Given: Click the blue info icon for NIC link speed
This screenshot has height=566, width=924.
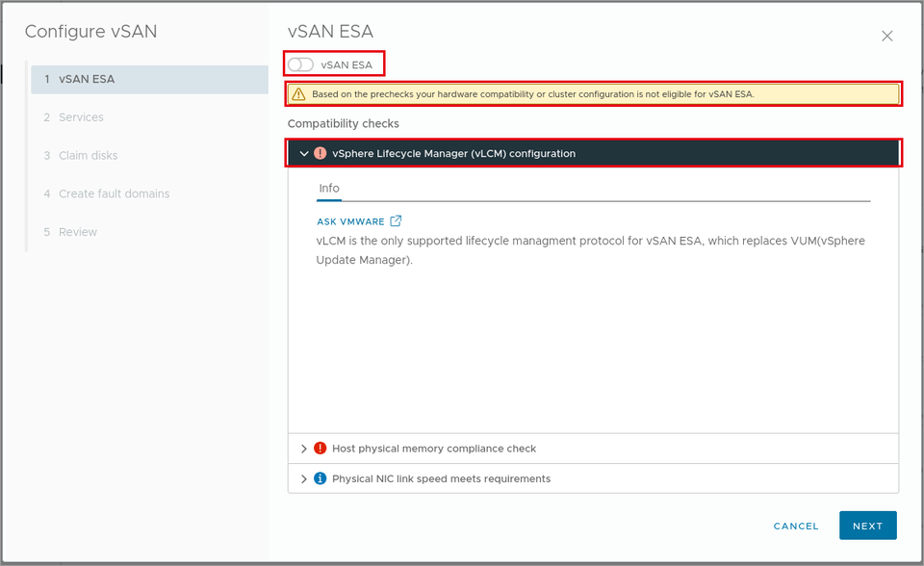Looking at the screenshot, I should pos(320,478).
